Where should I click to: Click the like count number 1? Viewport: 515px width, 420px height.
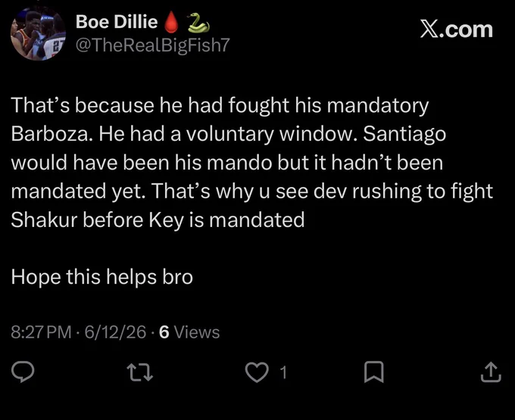pyautogui.click(x=283, y=372)
